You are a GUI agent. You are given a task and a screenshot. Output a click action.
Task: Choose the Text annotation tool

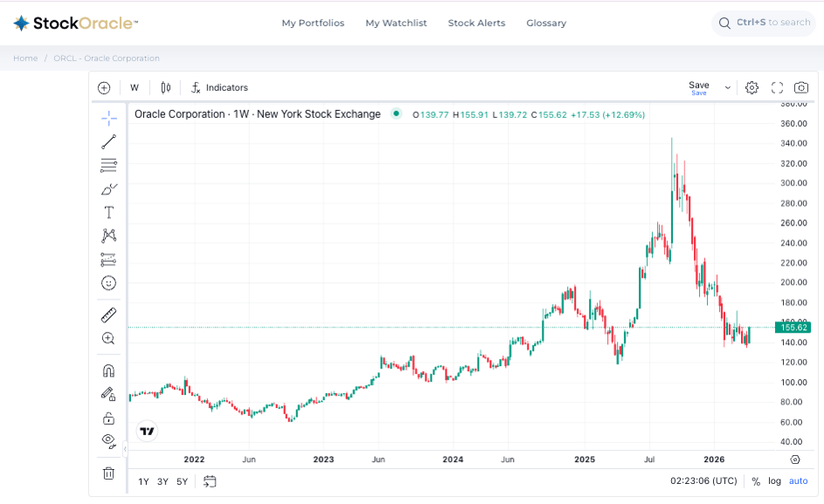coord(108,212)
